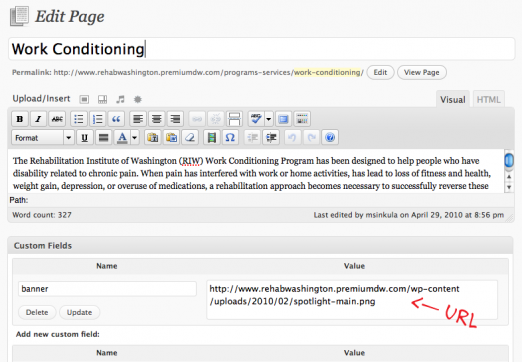Click the Outdent icon
522x362 pixels.
pyautogui.click(x=252, y=138)
